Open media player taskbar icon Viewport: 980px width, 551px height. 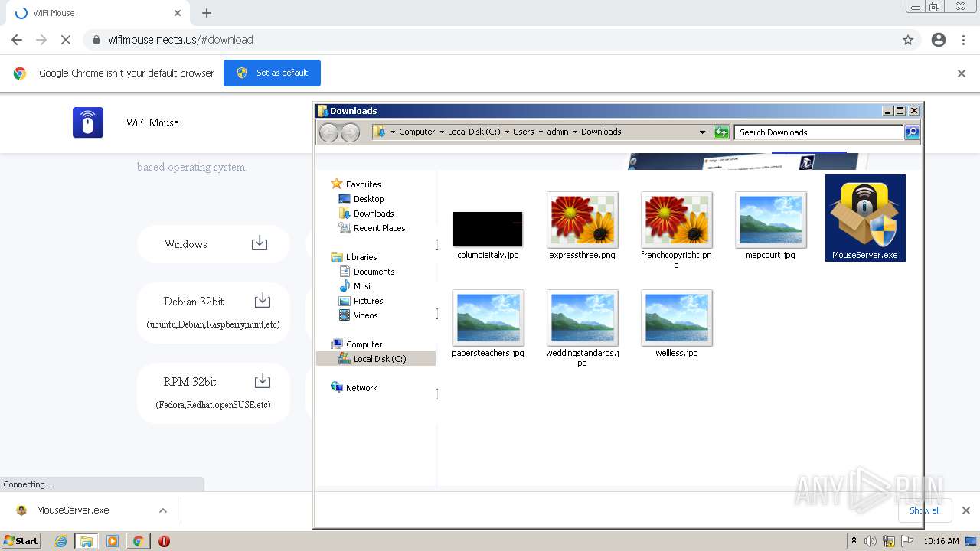113,541
